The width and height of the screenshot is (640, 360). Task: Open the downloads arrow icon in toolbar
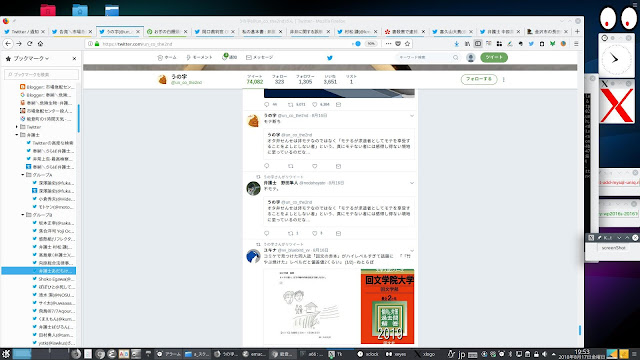(x=456, y=44)
